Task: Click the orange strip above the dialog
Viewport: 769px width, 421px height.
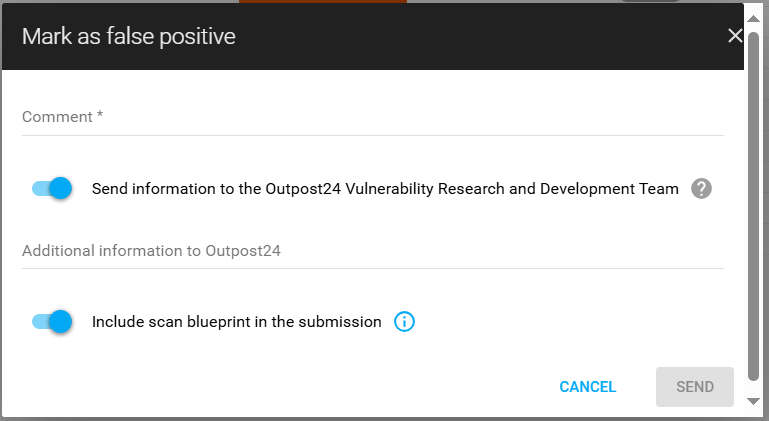Action: [x=322, y=1]
